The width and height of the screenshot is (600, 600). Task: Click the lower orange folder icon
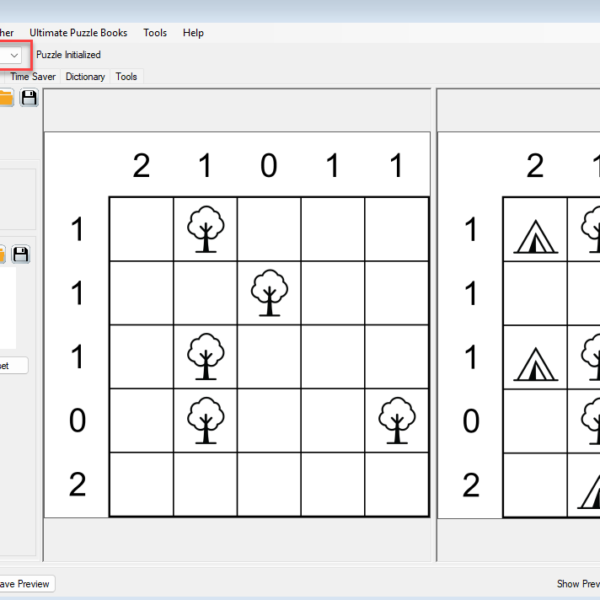pos(3,254)
